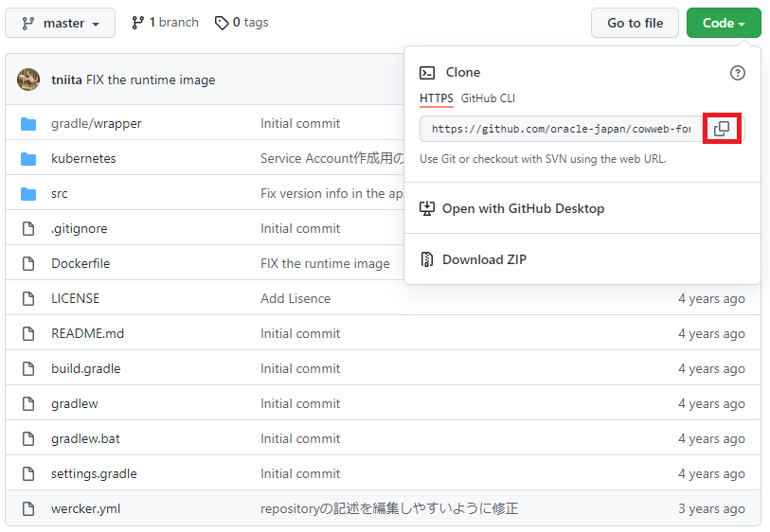Click tniita's avatar thumbnail

click(28, 80)
